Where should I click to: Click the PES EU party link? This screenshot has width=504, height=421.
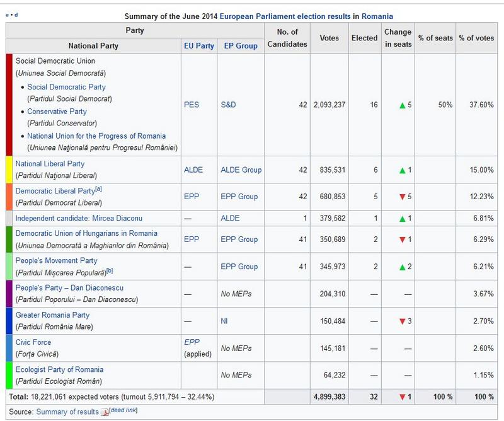tap(192, 105)
